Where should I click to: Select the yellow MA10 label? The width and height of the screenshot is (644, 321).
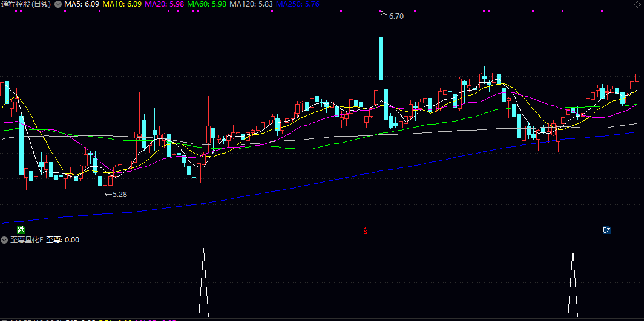[122, 4]
